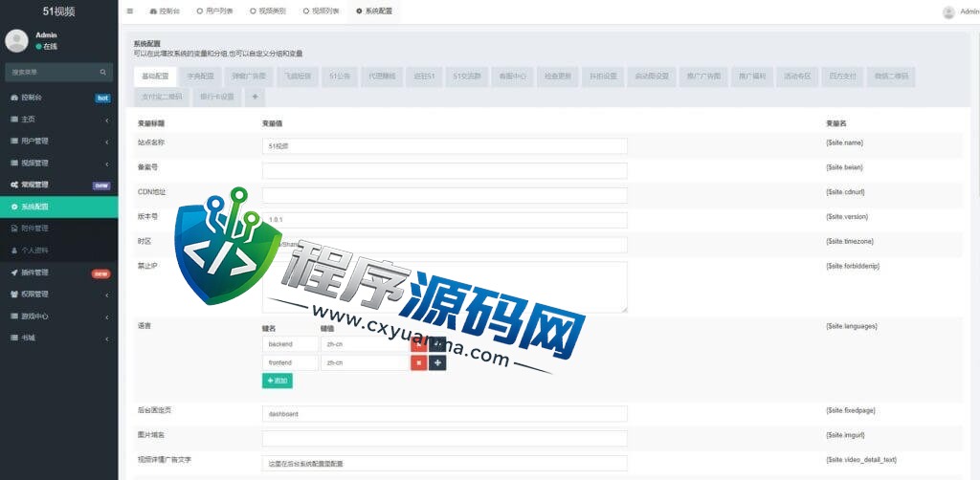The width and height of the screenshot is (980, 480).
Task: Click the 备案号 input field
Action: pos(444,170)
